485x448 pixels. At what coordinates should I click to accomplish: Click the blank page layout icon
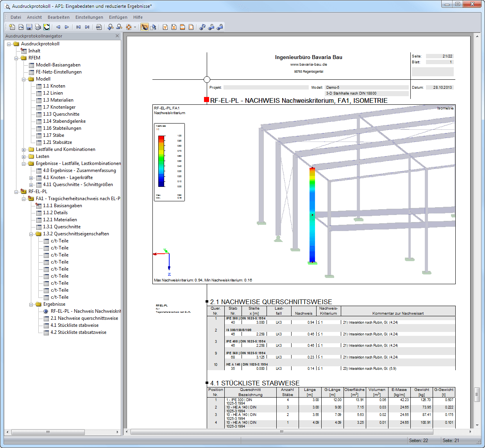(x=191, y=27)
